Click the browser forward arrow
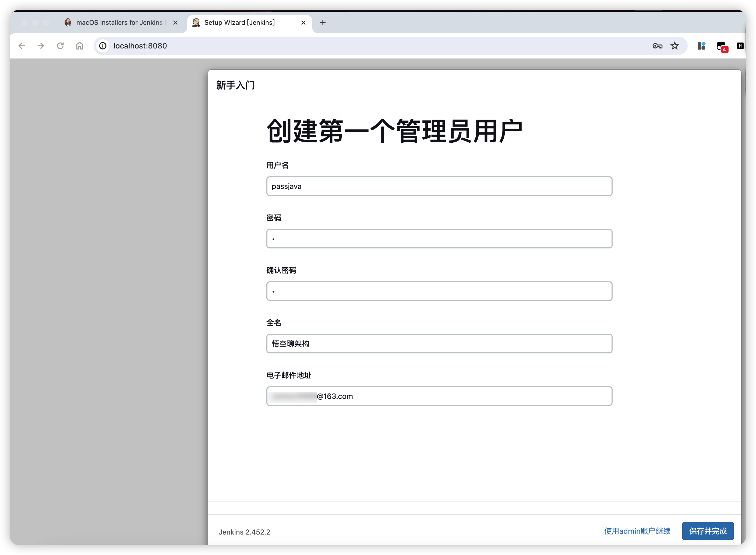Viewport: 756px width, 555px height. (x=41, y=46)
